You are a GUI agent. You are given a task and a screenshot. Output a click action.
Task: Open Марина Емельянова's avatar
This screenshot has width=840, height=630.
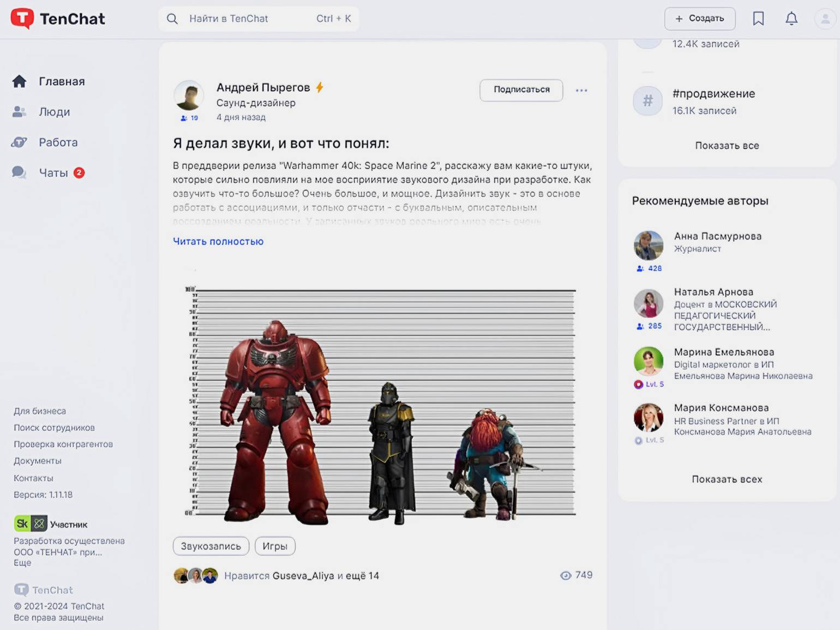649,362
